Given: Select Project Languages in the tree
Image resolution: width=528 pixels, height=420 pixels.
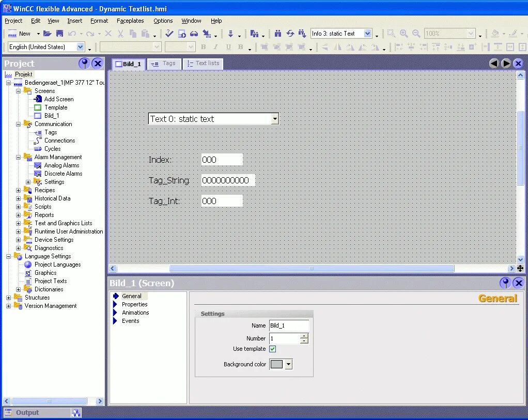Looking at the screenshot, I should pos(57,265).
